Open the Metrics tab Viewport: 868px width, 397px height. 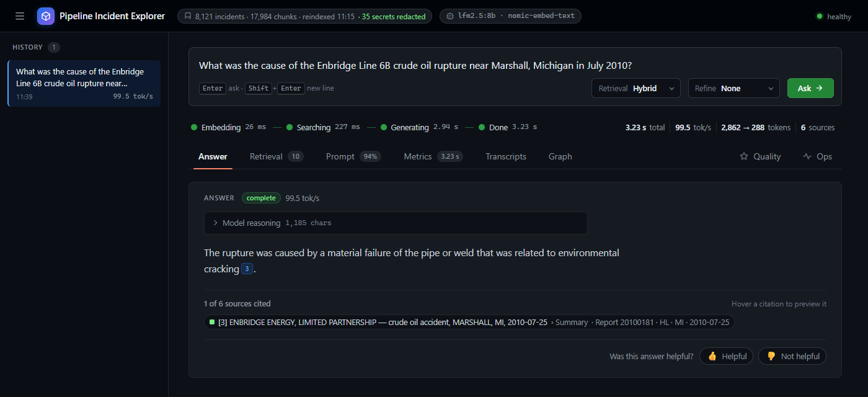[x=433, y=156]
